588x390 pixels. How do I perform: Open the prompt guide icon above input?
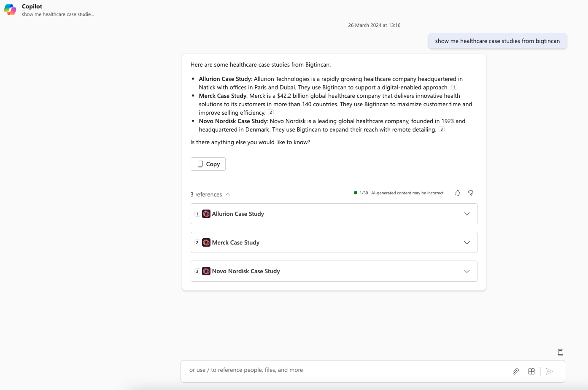point(561,352)
